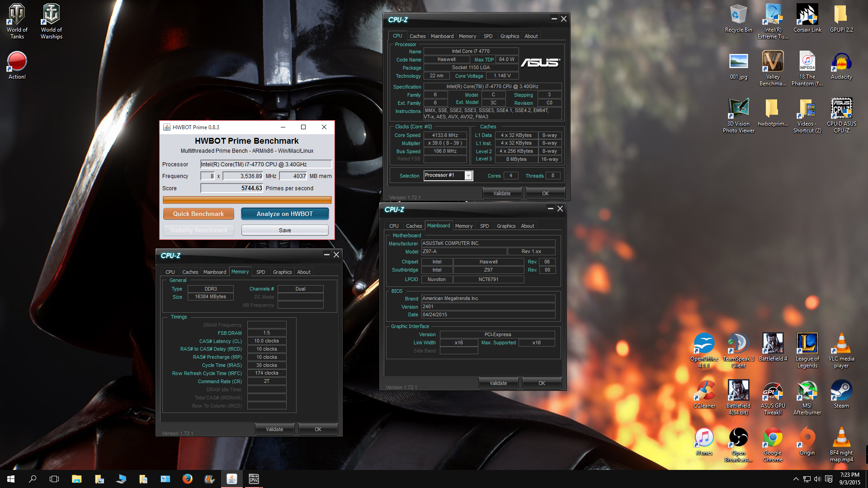Click Quick Benchmark button in HWBOT Prime
The width and height of the screenshot is (868, 488).
pyautogui.click(x=198, y=214)
